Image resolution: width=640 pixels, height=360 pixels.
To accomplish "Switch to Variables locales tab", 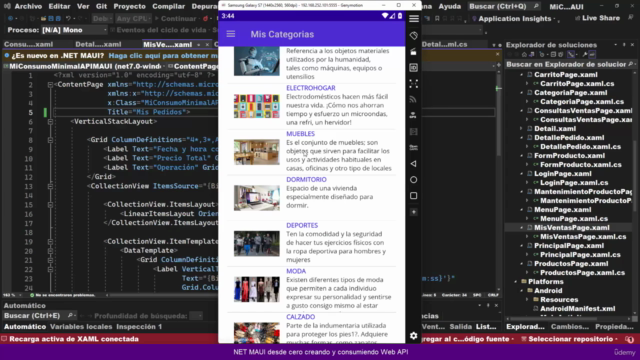I will pos(81,327).
